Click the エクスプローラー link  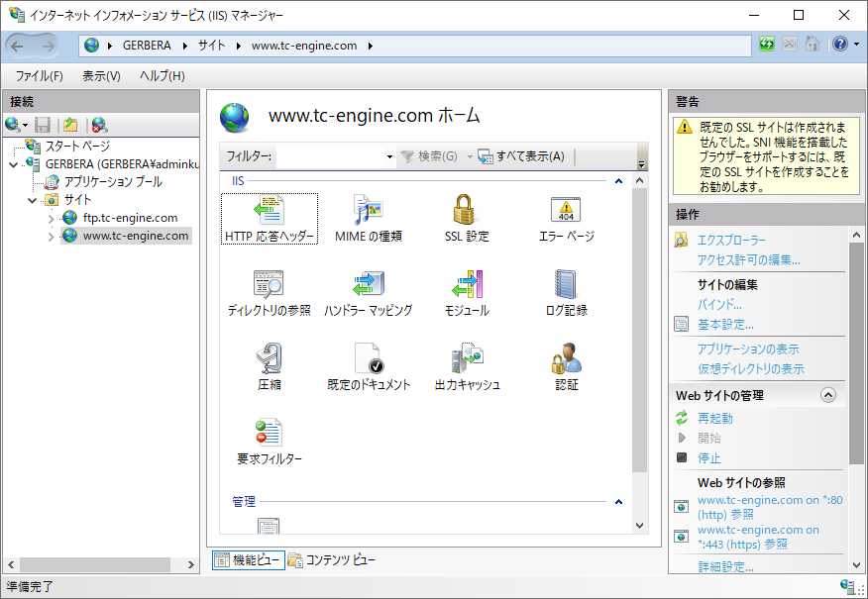tap(731, 240)
